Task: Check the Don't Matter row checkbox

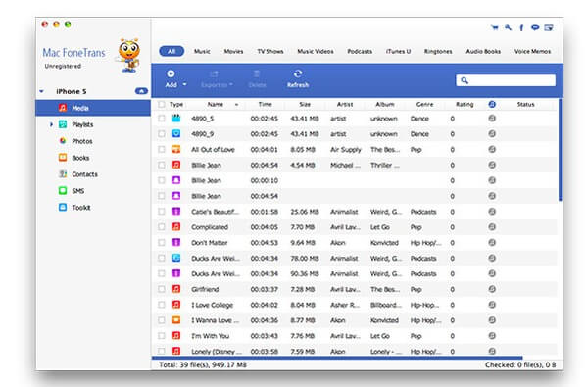Action: pyautogui.click(x=162, y=243)
